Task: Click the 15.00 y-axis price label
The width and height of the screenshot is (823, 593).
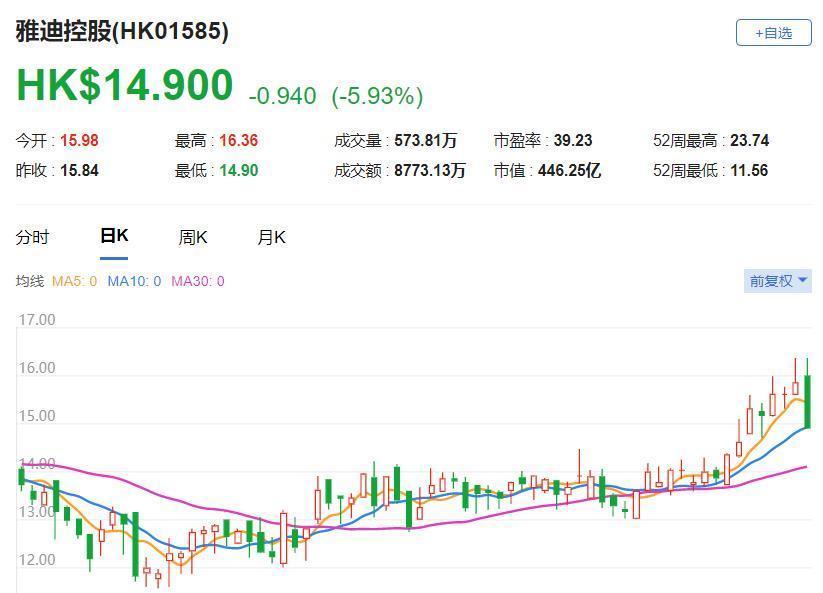Action: pyautogui.click(x=37, y=416)
